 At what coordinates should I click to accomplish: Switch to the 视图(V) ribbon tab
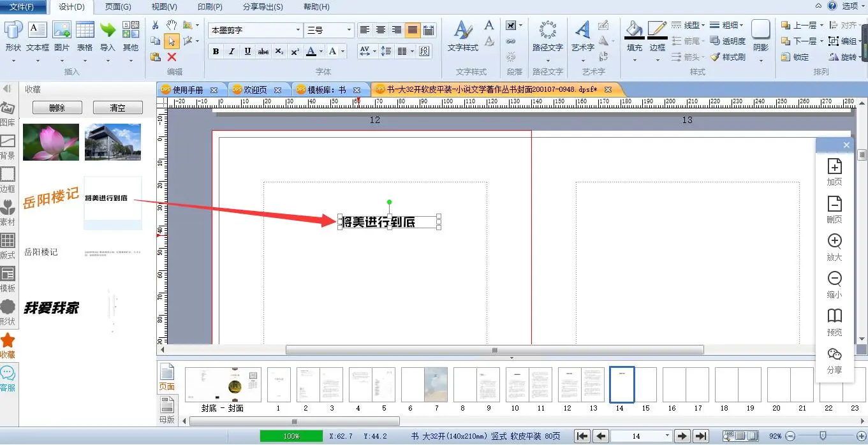click(164, 7)
